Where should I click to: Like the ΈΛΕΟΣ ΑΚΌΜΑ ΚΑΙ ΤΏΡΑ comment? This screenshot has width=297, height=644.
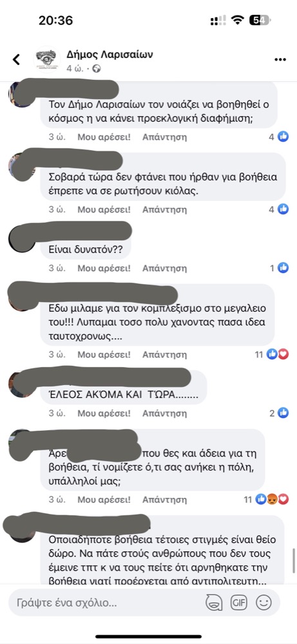(x=104, y=413)
